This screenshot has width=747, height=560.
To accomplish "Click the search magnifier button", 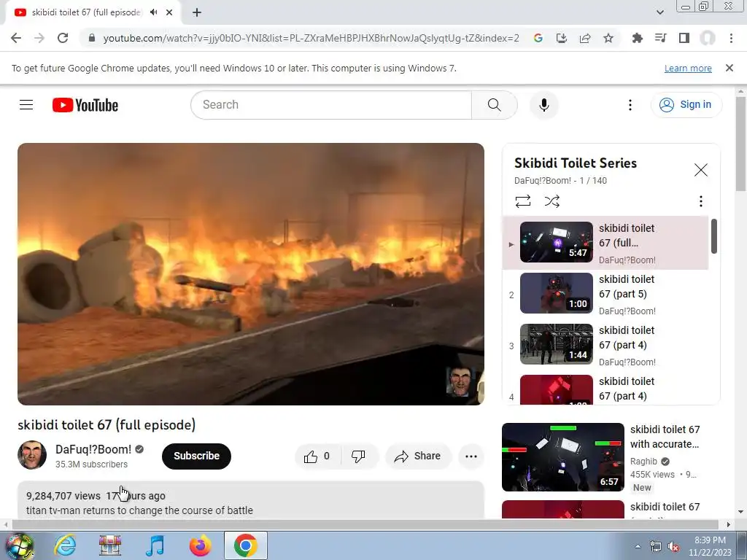I will [x=494, y=105].
